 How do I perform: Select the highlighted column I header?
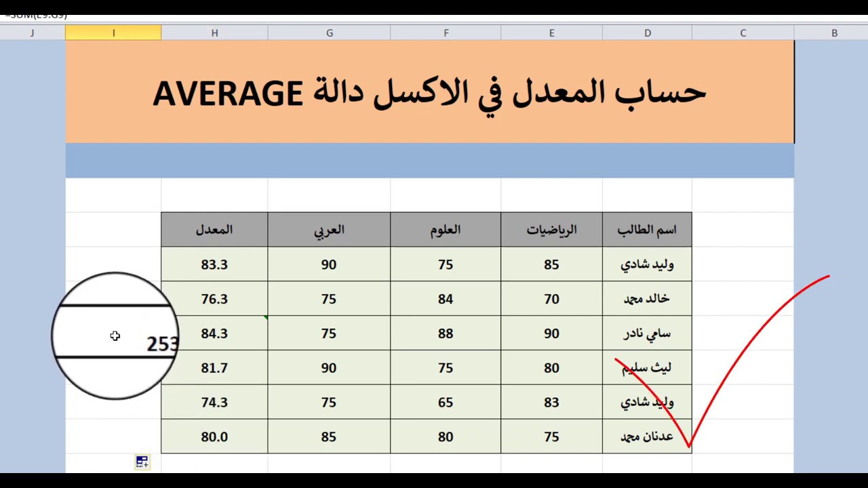point(113,33)
